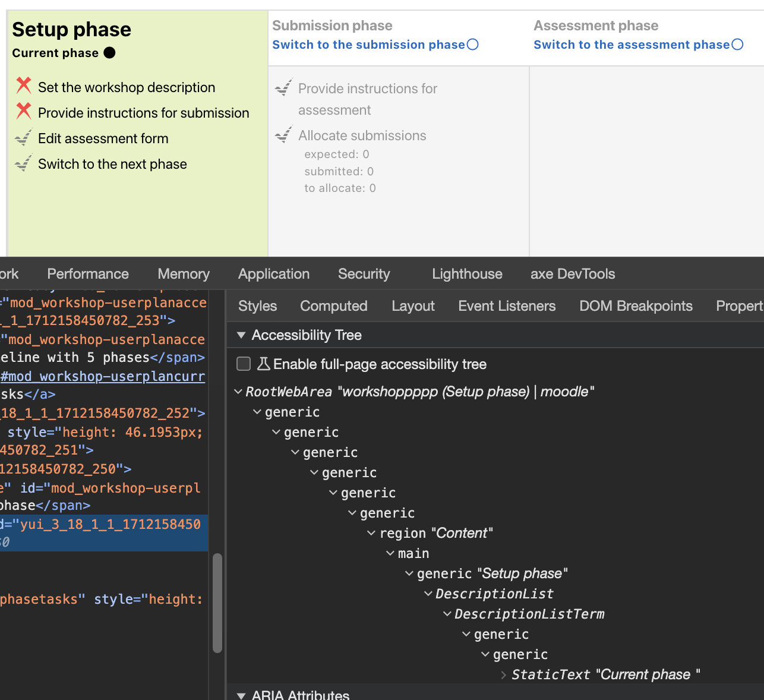Click the filled circle next to Current phase
The height and width of the screenshot is (700, 764).
(109, 53)
